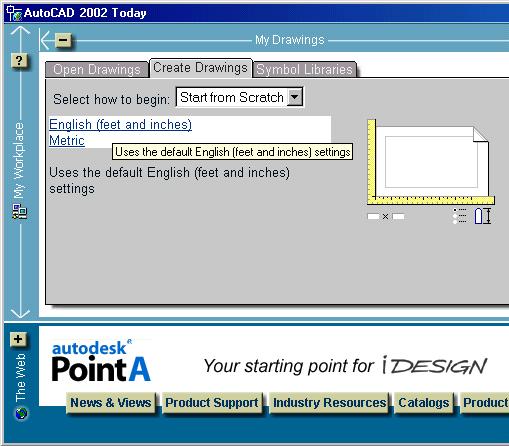Expand The Web section with plus button
This screenshot has height=446, width=509.
(x=18, y=339)
